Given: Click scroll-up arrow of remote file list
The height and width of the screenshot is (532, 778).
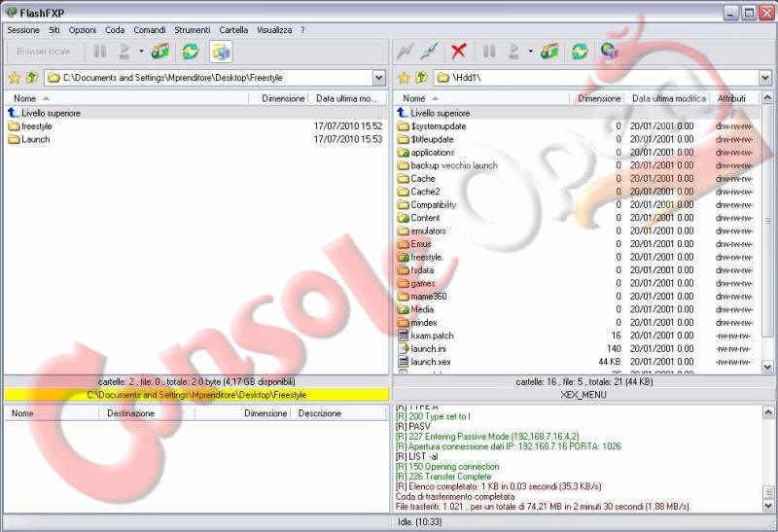Looking at the screenshot, I should [x=767, y=98].
